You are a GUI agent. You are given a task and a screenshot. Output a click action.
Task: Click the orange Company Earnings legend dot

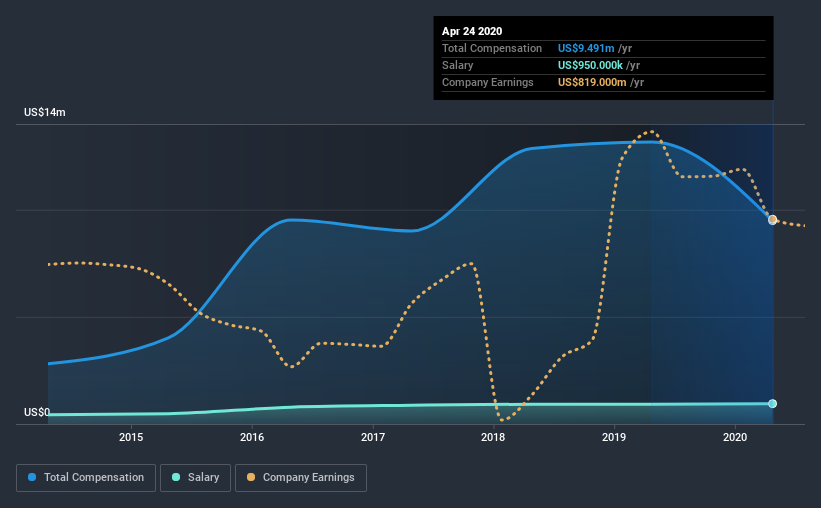point(251,477)
